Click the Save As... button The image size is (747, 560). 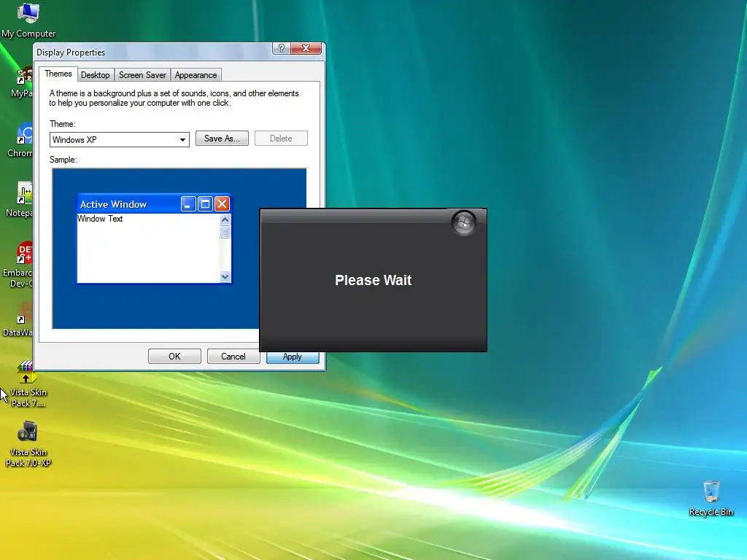tap(222, 139)
